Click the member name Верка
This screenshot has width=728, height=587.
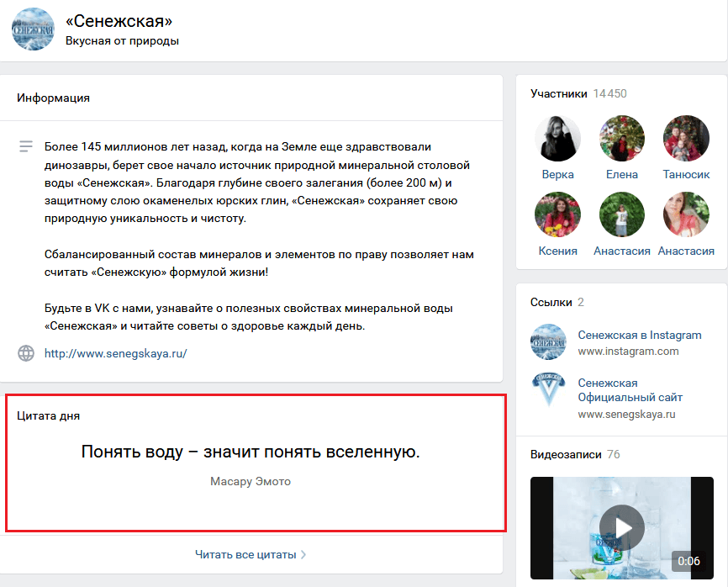click(x=557, y=175)
